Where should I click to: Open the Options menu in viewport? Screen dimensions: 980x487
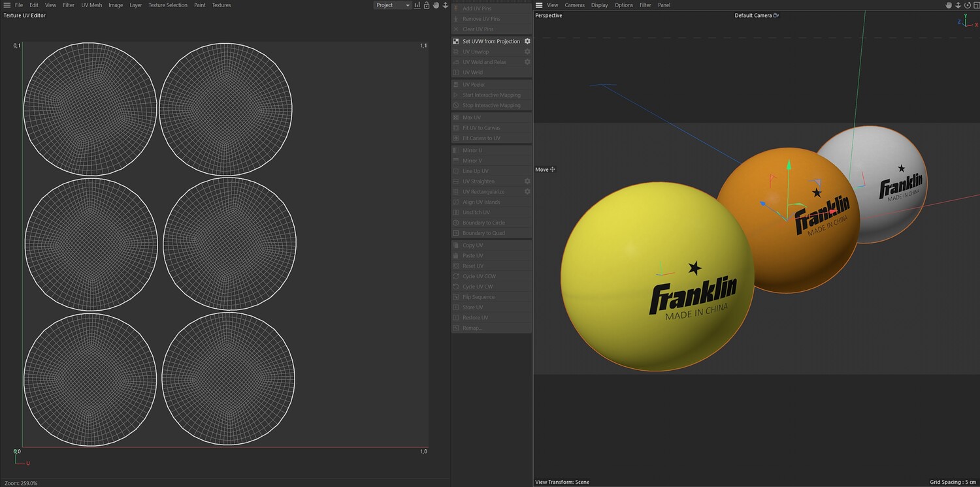point(624,5)
